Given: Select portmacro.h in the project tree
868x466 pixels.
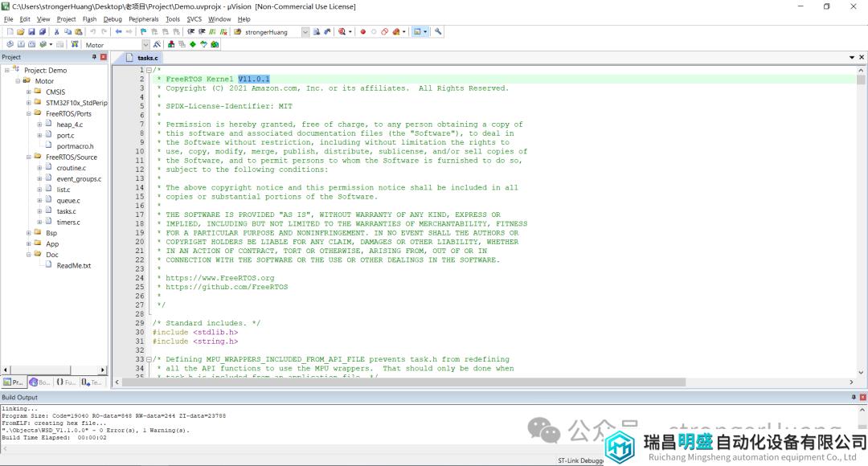Looking at the screenshot, I should (x=75, y=146).
